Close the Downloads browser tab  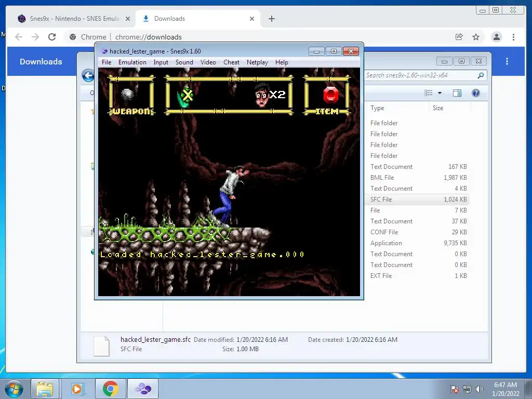[x=252, y=19]
